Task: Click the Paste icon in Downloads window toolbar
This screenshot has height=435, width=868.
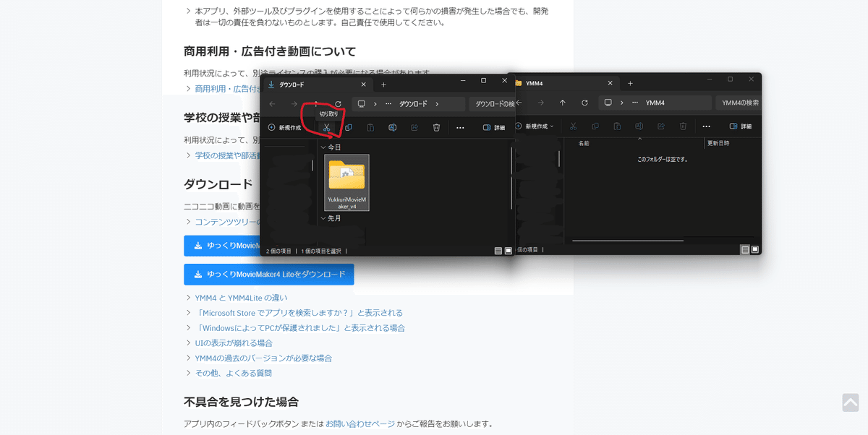Action: tap(370, 127)
